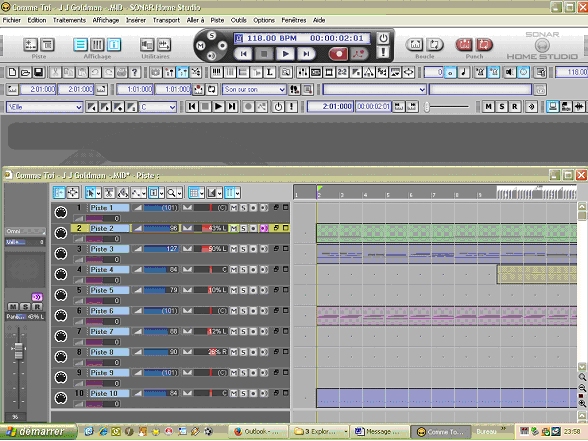Rewind to start in the large transport
Viewport: 588px width, 441px height.
(243, 54)
